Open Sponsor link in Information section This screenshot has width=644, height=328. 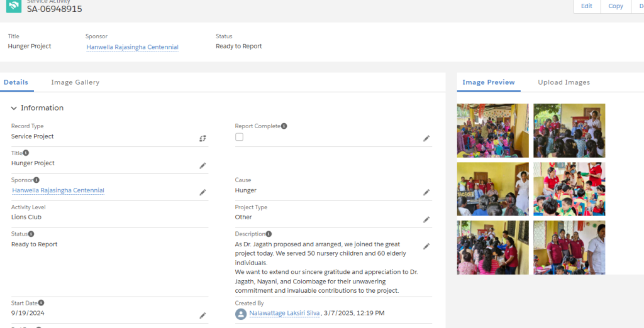pyautogui.click(x=58, y=190)
